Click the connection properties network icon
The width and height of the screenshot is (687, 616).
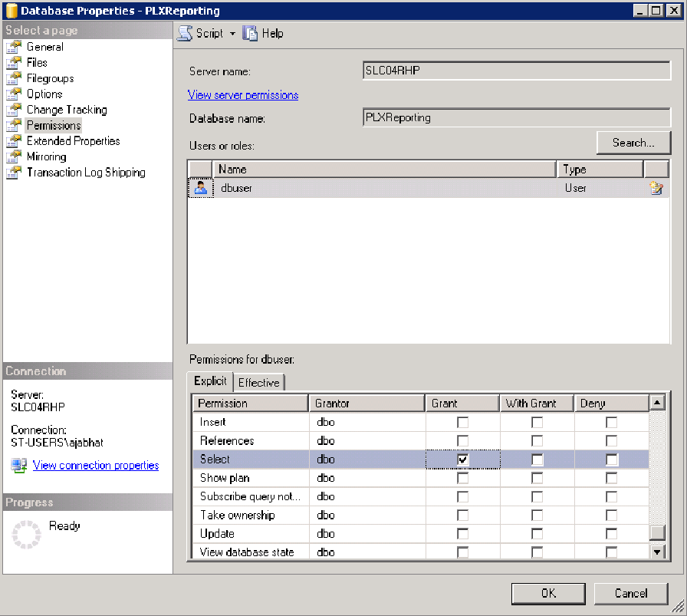[x=19, y=465]
